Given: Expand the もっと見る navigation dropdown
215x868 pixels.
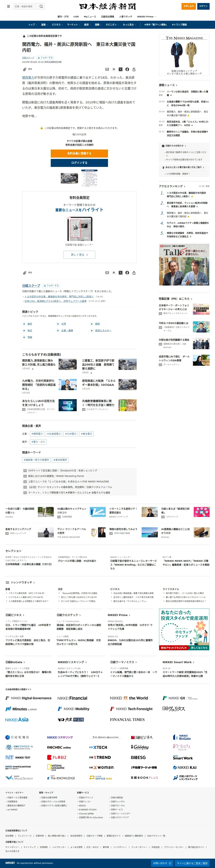Looking at the screenshot, I should 130,25.
